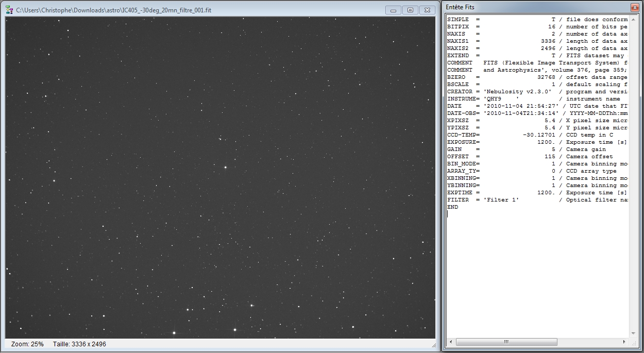Click the CREATOR 'Nebulosity v2.3.0' line

tap(537, 92)
